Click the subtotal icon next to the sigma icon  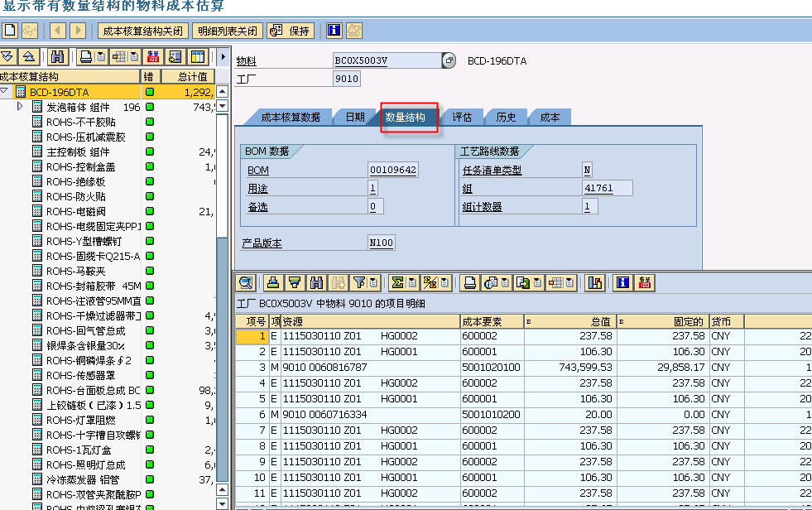point(425,282)
